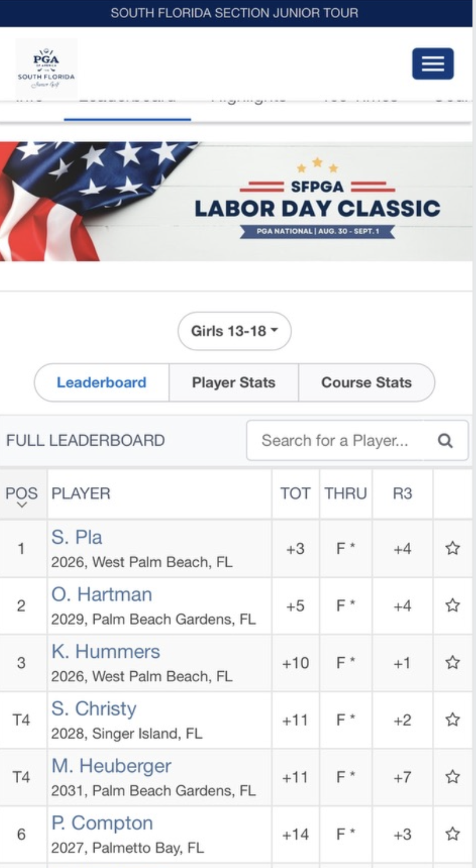Screen dimensions: 476x868
Task: Open the Girls 13-18 division dropdown
Action: 234,331
